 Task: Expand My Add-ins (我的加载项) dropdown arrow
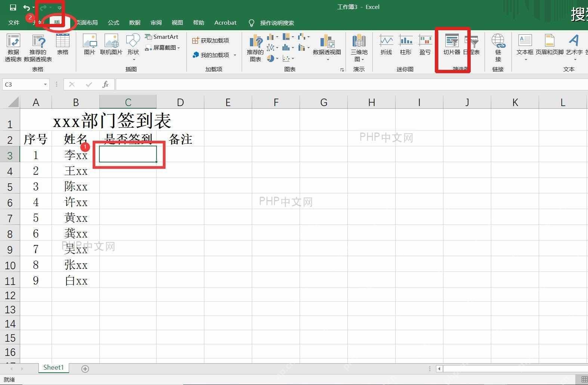tap(235, 55)
